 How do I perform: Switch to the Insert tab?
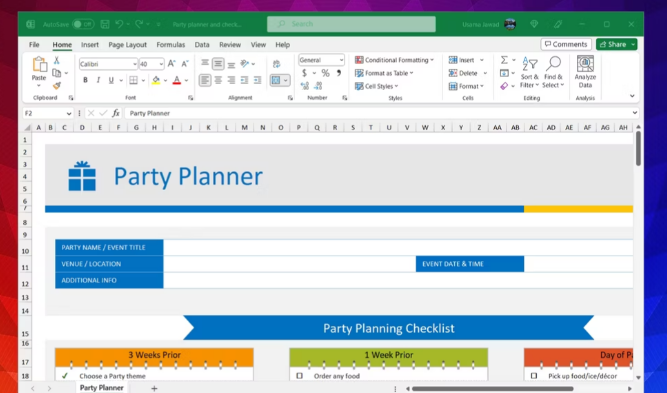tap(90, 45)
